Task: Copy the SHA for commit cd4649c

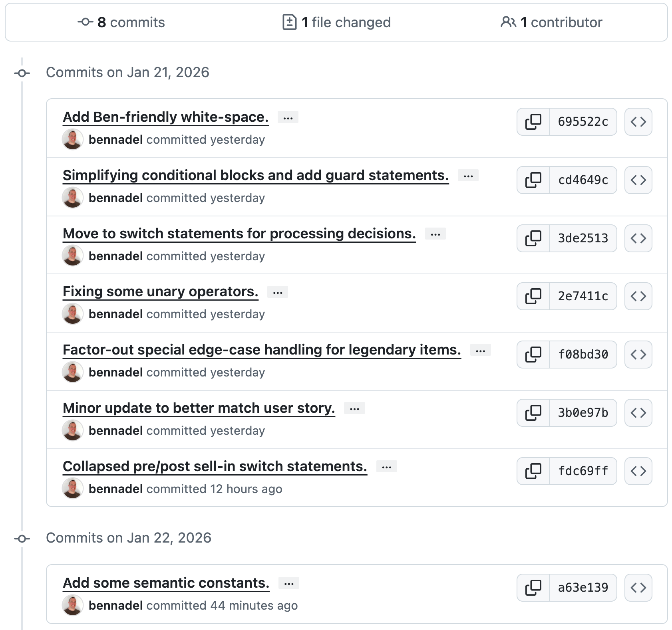Action: click(x=533, y=180)
